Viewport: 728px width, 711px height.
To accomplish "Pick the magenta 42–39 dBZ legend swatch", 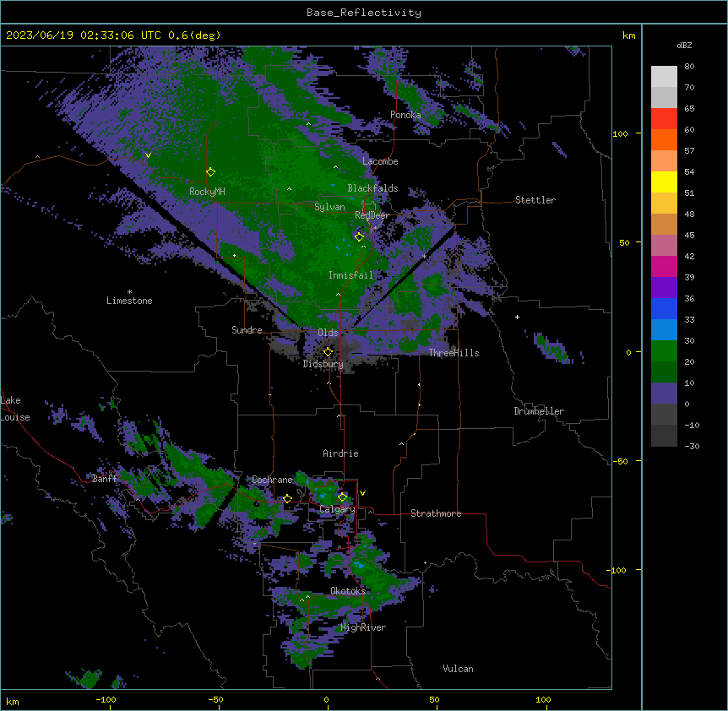I will coord(664,267).
